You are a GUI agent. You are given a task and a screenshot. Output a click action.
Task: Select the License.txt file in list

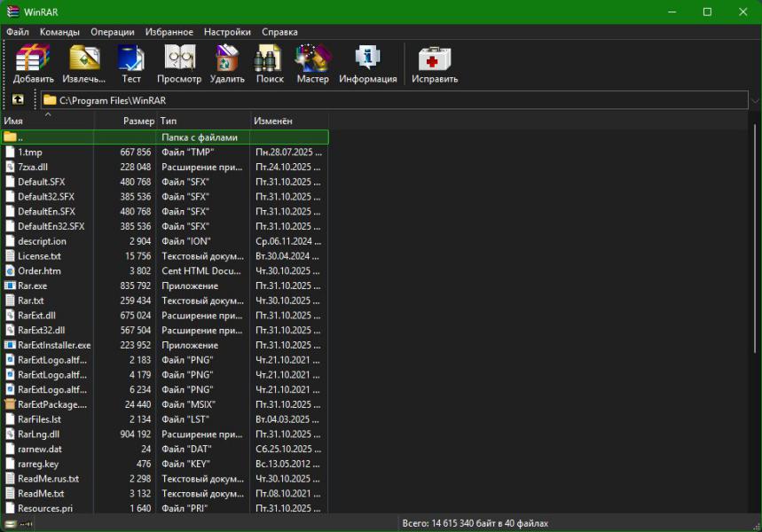pos(39,256)
